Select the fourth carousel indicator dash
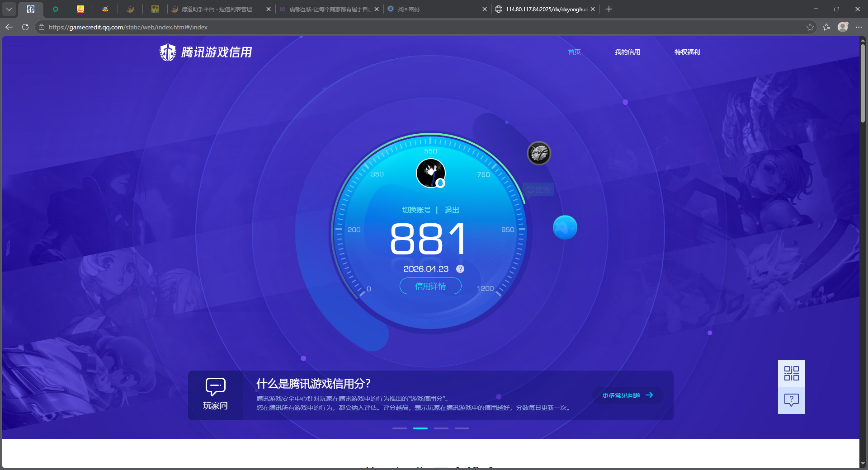The height and width of the screenshot is (470, 868). click(462, 428)
